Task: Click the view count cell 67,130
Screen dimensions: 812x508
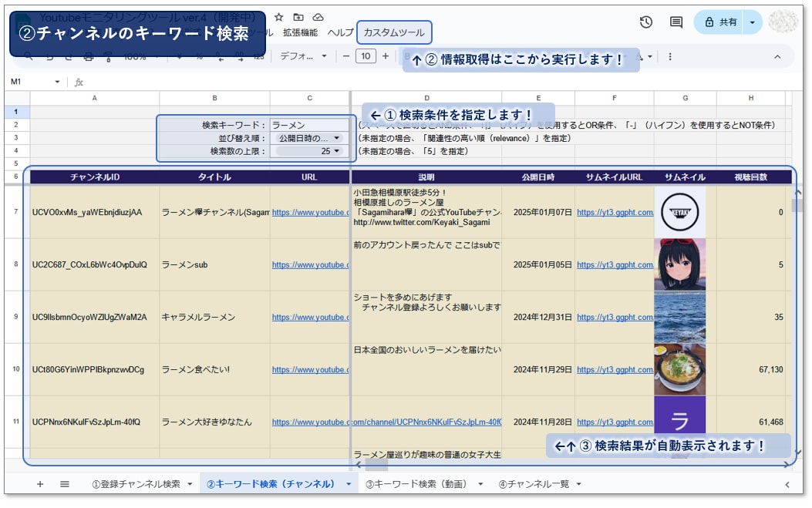Action: click(751, 370)
